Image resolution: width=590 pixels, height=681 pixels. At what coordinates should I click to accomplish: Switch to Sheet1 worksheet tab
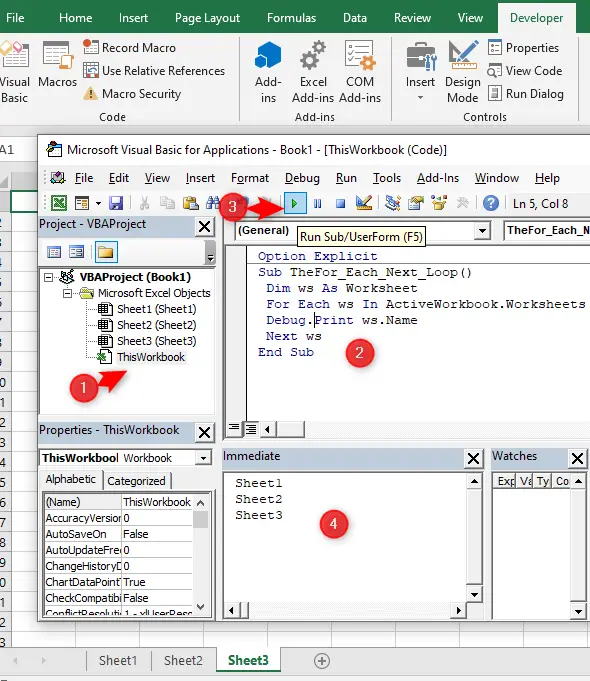coord(118,661)
